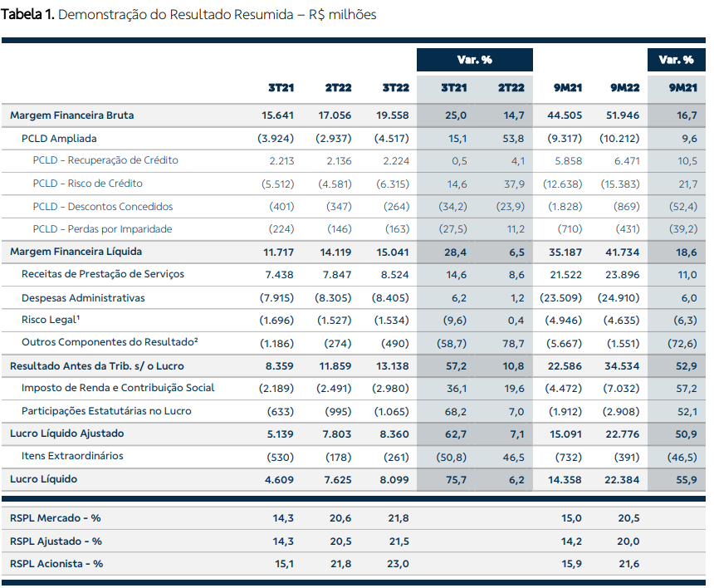Click the Margem Financeira Bruta row label
The image size is (714, 588).
click(72, 115)
